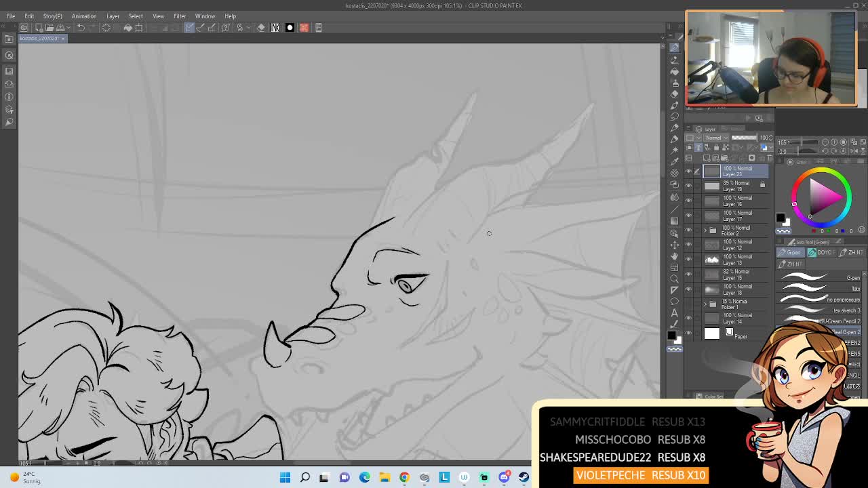The width and height of the screenshot is (868, 488).
Task: Select the DOYO sub tool group tab
Action: (x=821, y=252)
